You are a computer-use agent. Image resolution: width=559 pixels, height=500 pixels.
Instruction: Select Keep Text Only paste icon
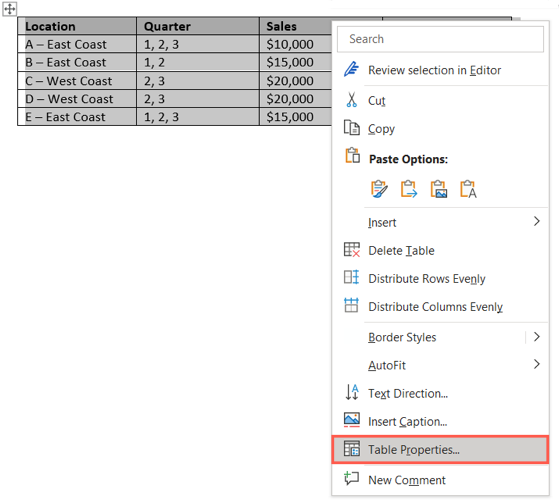pyautogui.click(x=468, y=189)
